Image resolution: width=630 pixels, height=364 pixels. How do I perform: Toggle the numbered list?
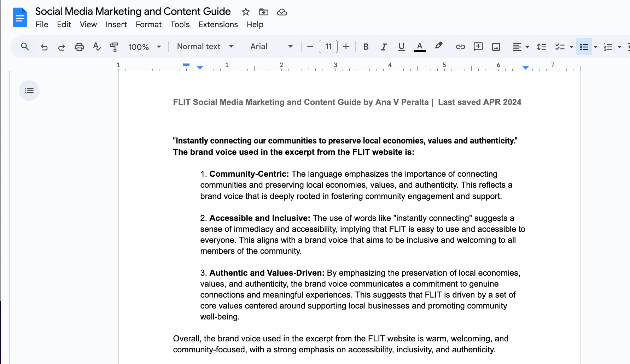[x=608, y=47]
